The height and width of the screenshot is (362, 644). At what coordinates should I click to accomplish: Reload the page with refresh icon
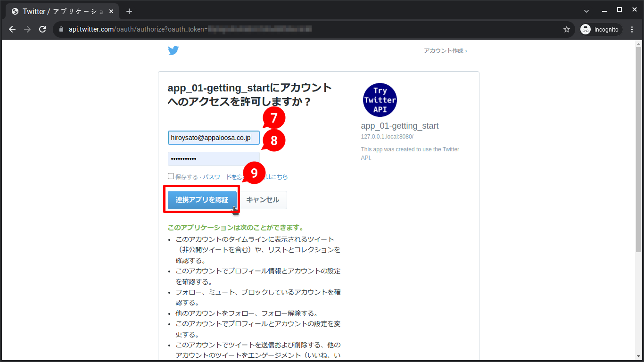click(x=42, y=29)
